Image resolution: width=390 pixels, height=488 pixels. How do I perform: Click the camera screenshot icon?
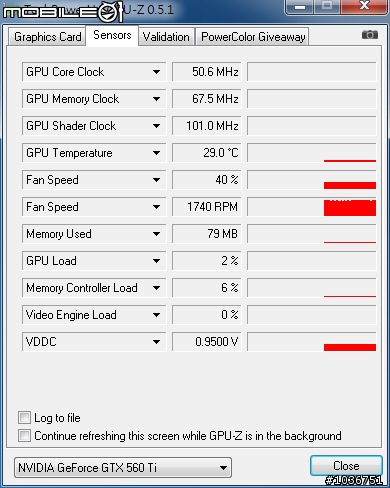click(x=370, y=34)
